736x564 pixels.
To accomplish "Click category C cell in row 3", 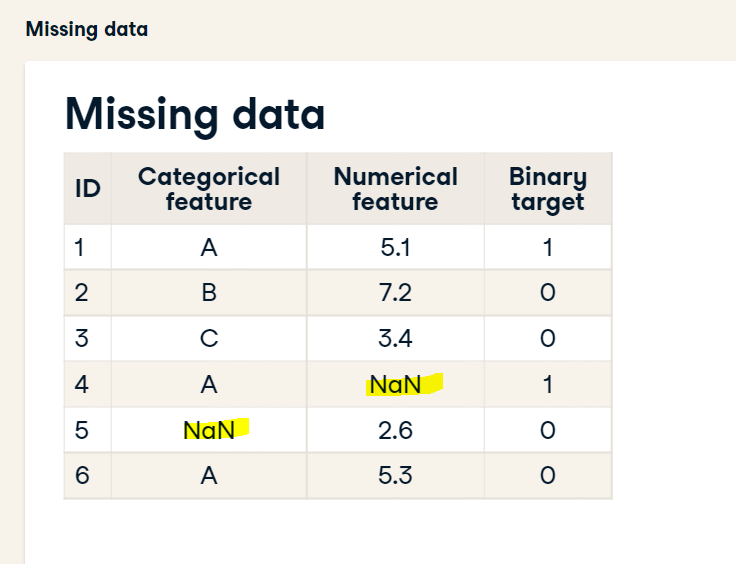I will 209,338.
